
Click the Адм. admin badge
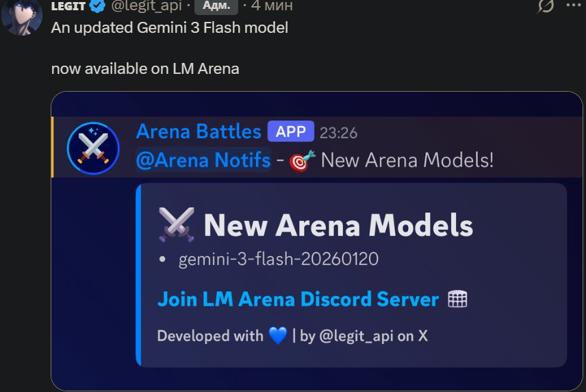click(216, 5)
